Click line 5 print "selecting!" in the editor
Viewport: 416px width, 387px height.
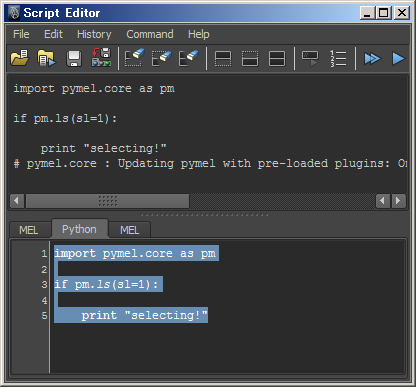[x=145, y=315]
